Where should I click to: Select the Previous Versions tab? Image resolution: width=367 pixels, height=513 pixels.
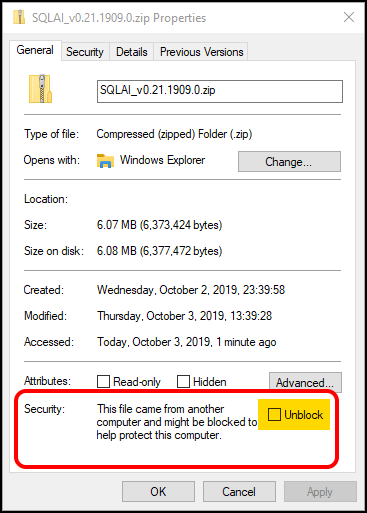(x=201, y=52)
